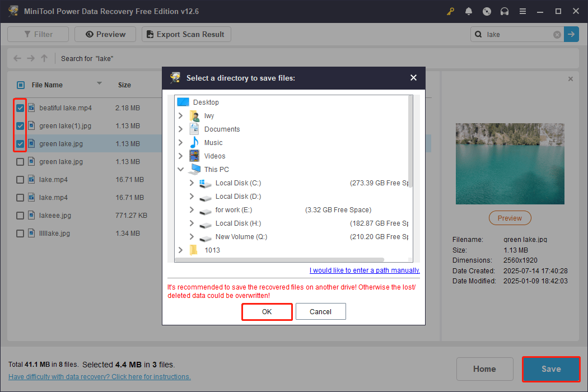Open the hamburger menu in the title bar
Screen dimensions: 588x392
coord(522,11)
